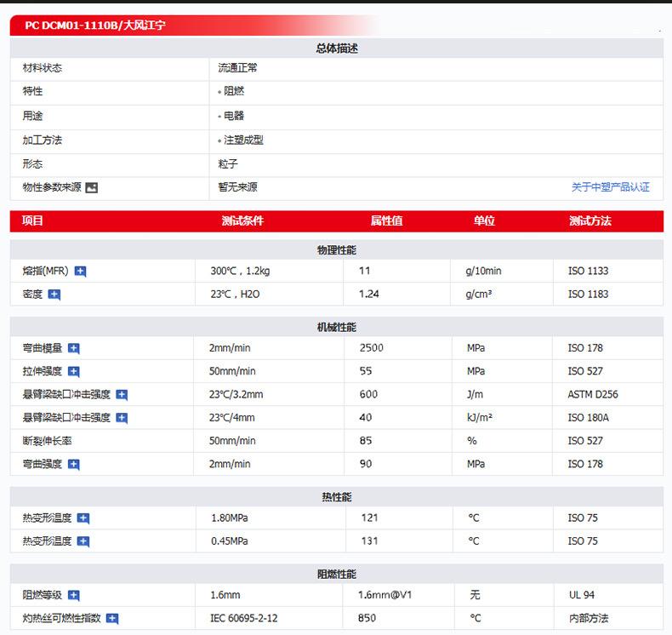Screen dimensions: 672x635
Task: Click the plus icon beside 阻燃等级
Action: tap(74, 596)
